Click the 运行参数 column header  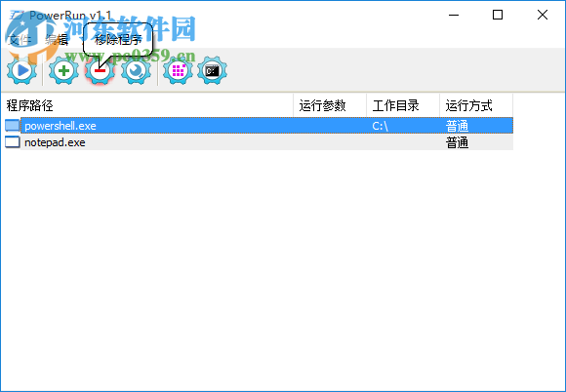[x=330, y=105]
